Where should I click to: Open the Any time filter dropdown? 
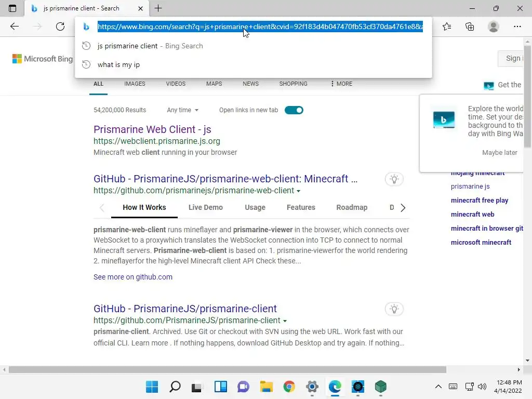(x=182, y=110)
